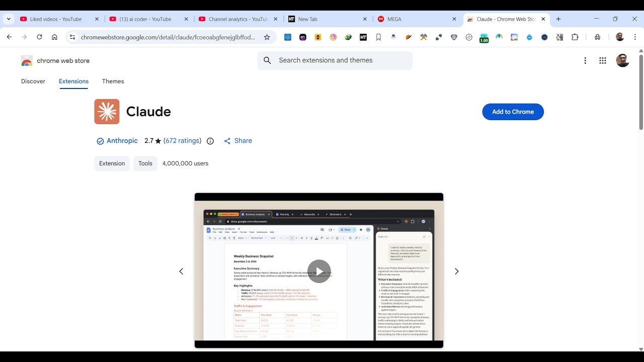
Task: Close the MEGA tab
Action: [x=454, y=19]
